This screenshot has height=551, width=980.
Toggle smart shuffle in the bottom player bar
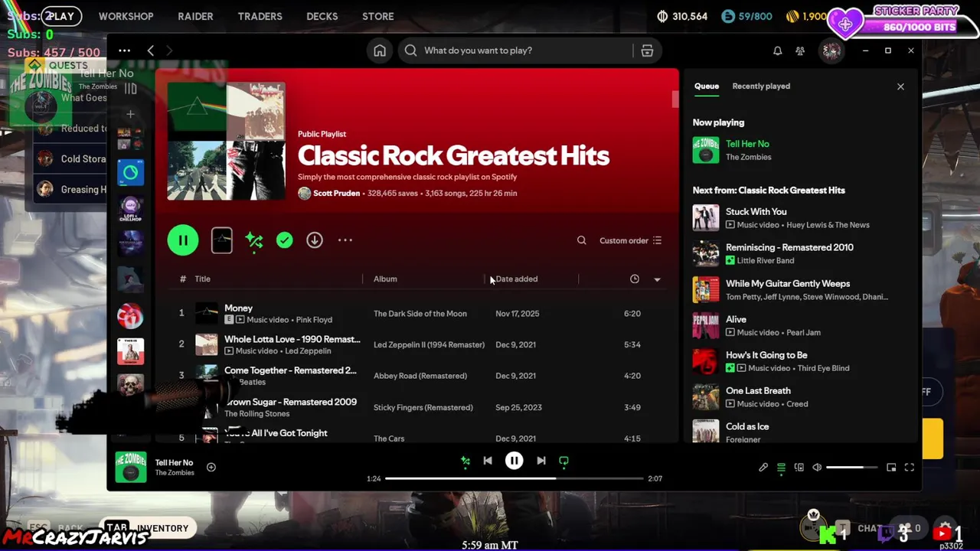(x=465, y=461)
